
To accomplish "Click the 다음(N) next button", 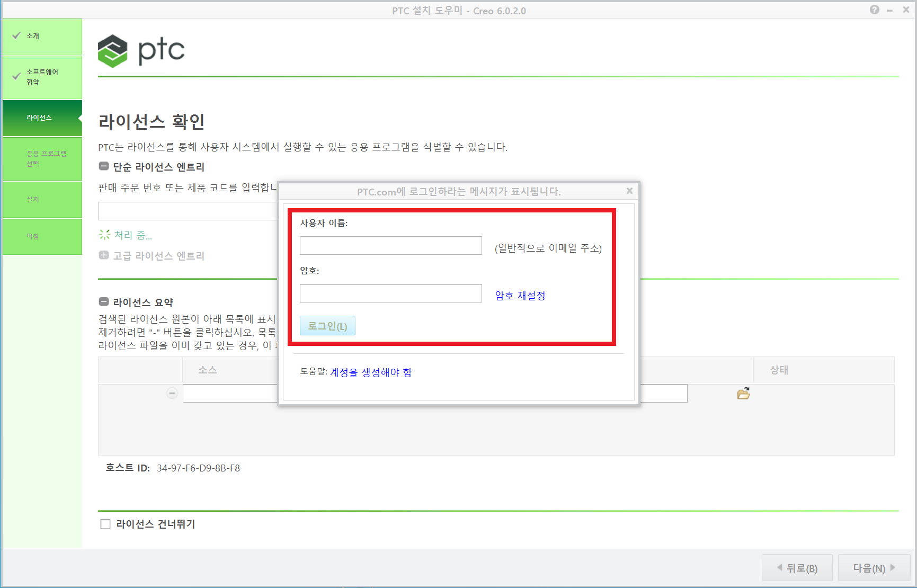I will tap(874, 568).
